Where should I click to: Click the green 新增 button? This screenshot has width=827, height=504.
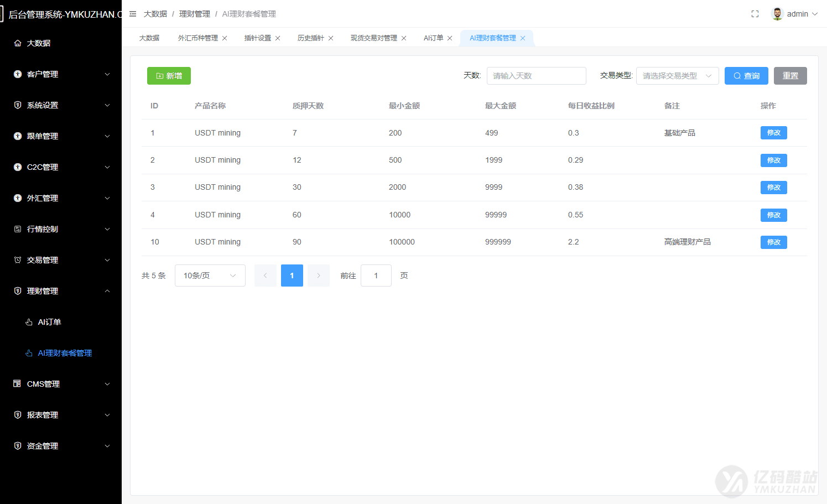[169, 76]
